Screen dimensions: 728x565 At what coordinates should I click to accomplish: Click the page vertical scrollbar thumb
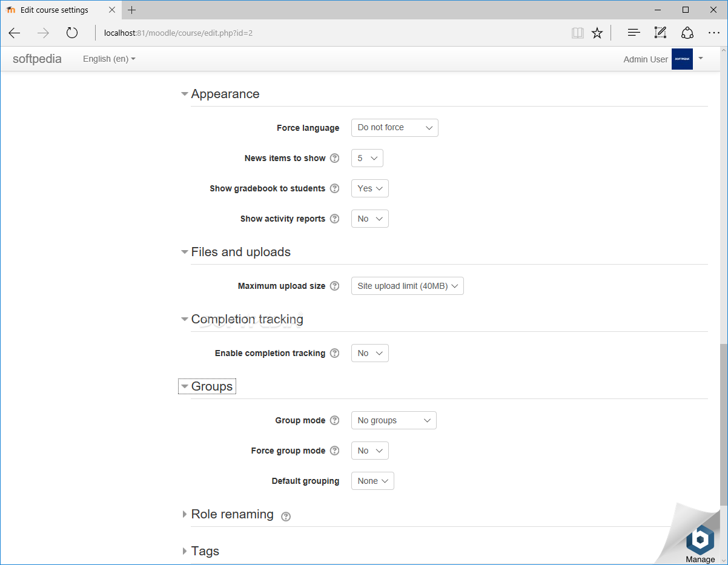point(724,424)
